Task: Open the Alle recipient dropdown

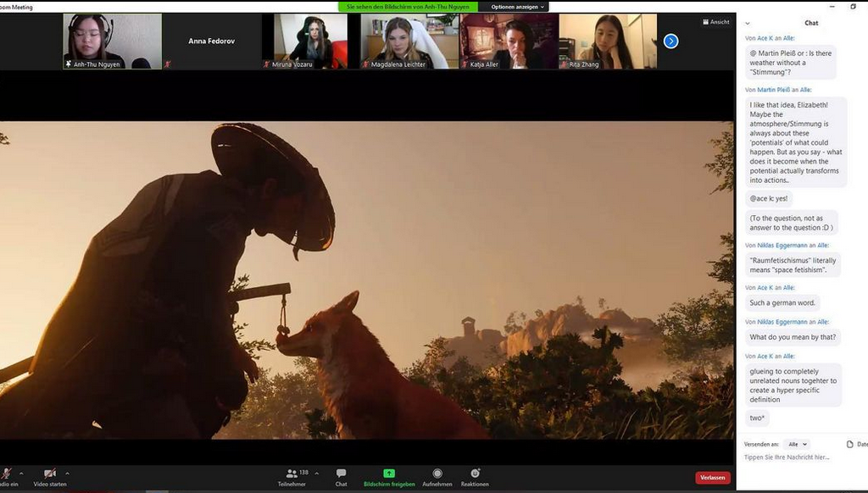Action: [x=797, y=445]
